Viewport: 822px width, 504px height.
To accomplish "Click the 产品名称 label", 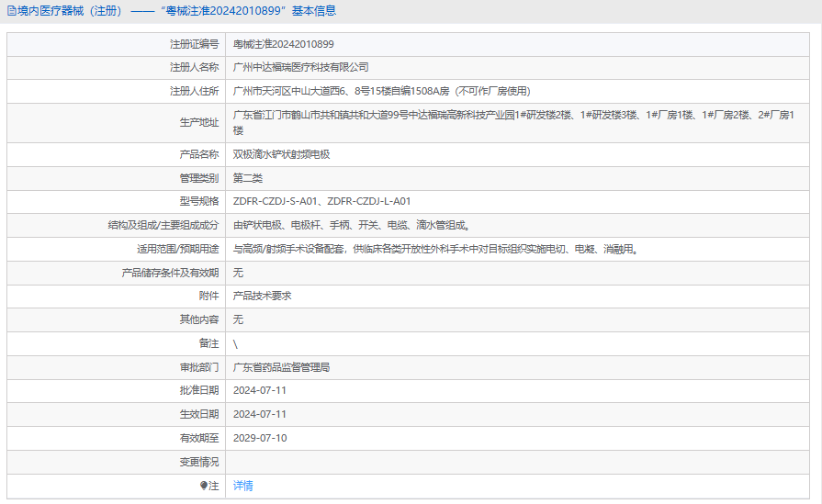I will click(198, 154).
